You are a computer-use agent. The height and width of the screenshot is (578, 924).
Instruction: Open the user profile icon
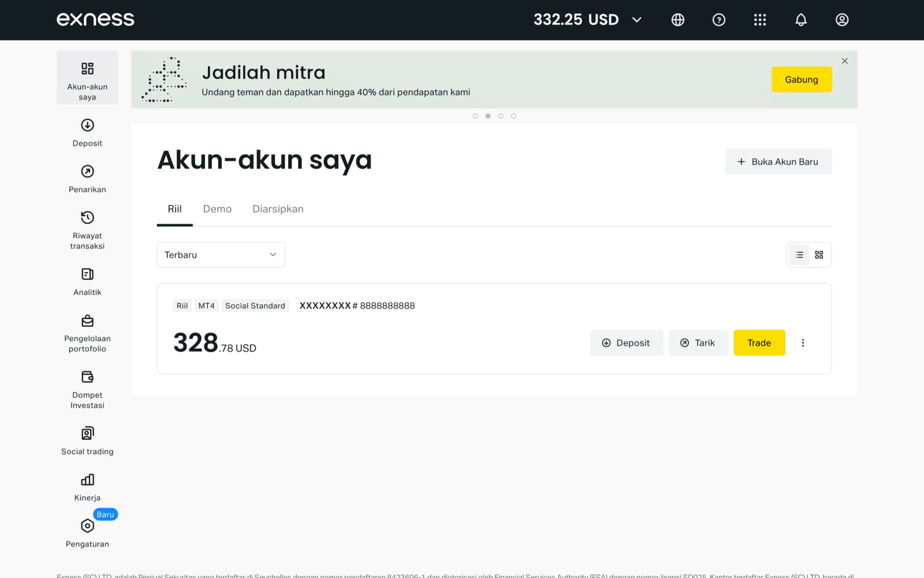coord(842,20)
